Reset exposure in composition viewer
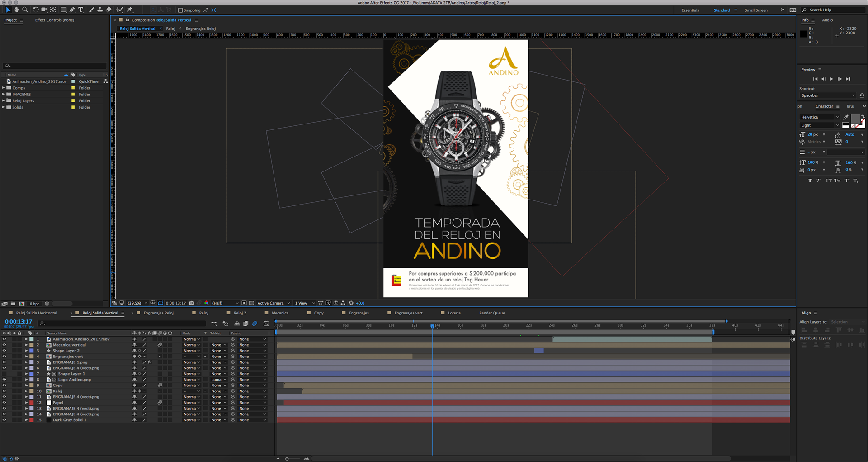 (351, 303)
